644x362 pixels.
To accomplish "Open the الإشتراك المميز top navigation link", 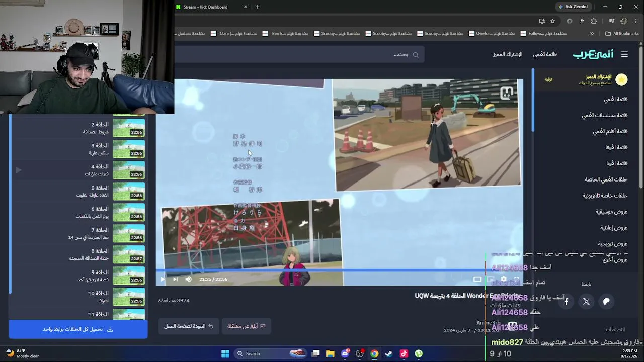I will [x=508, y=54].
